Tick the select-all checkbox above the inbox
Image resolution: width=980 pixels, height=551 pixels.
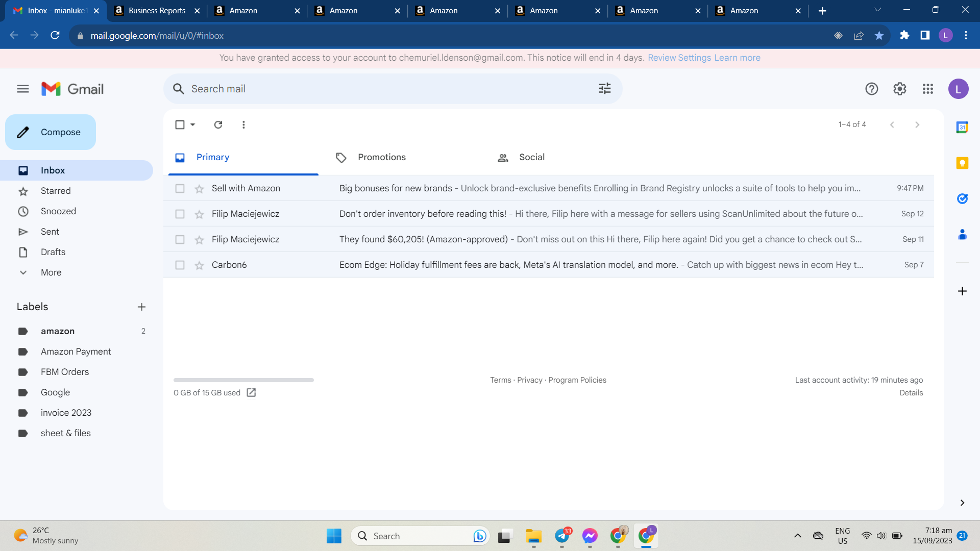(x=180, y=124)
